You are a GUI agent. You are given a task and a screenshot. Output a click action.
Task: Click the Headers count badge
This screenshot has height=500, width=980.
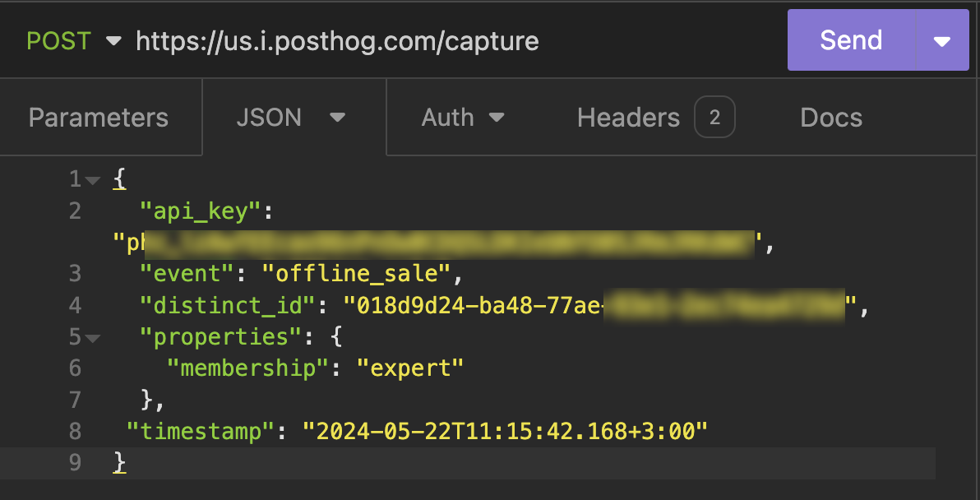(x=714, y=117)
